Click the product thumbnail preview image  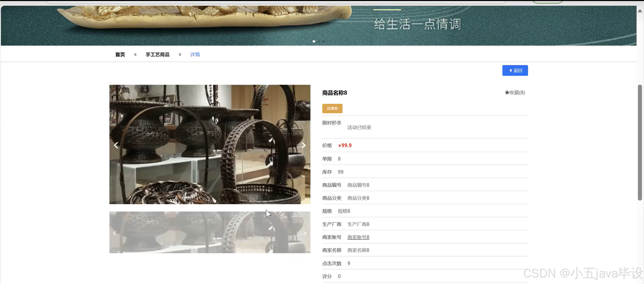(x=210, y=232)
